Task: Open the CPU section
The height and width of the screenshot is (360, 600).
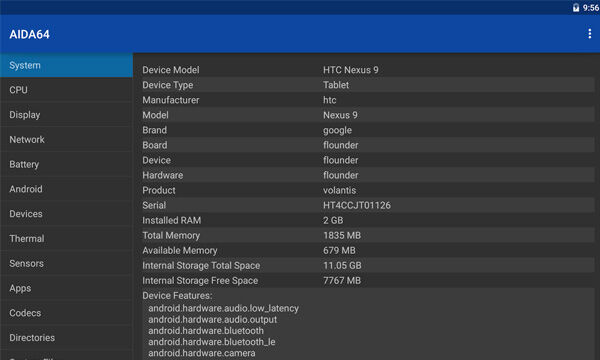Action: [x=67, y=90]
